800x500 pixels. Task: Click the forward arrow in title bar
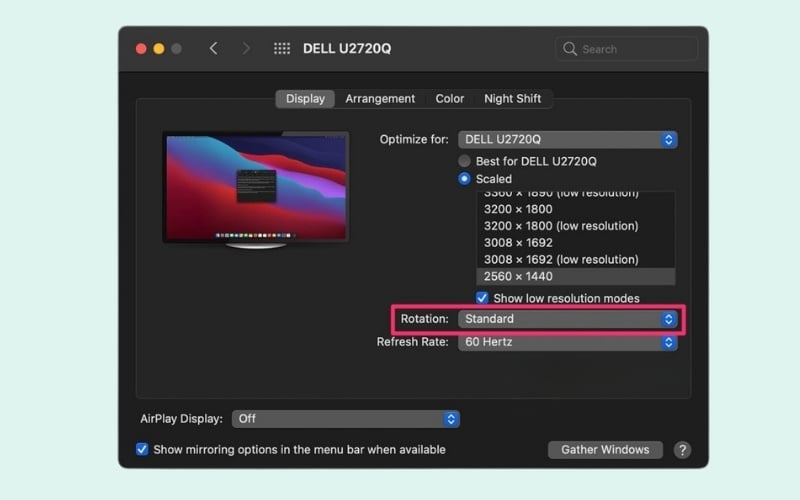coord(246,49)
